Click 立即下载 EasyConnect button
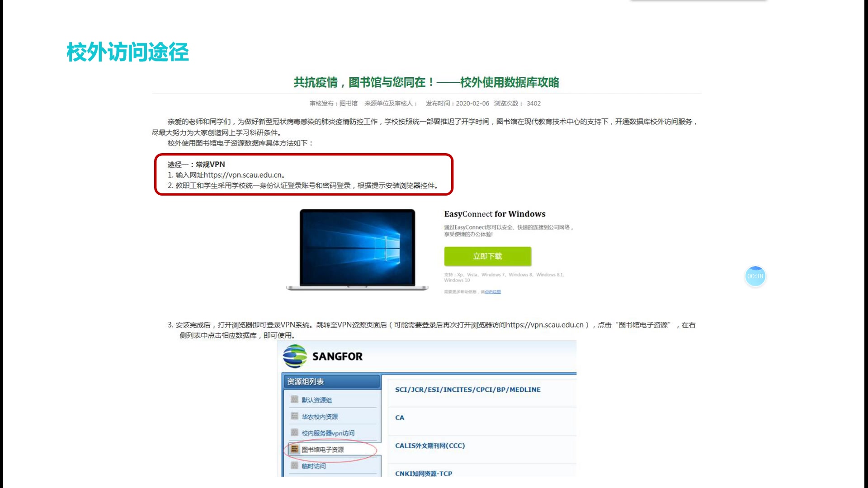The width and height of the screenshot is (868, 488). click(x=488, y=256)
